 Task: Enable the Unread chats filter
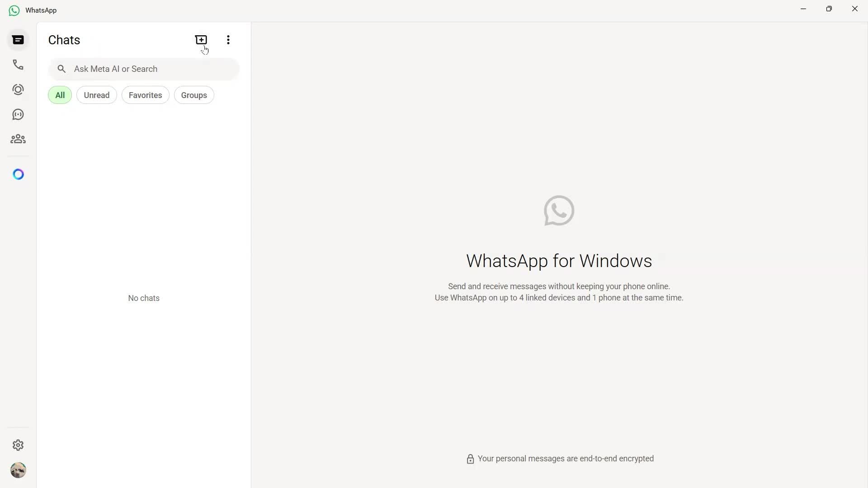click(x=96, y=95)
